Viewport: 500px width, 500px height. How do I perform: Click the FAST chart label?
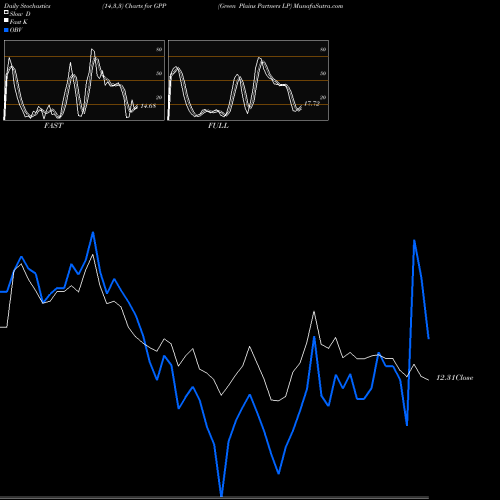[x=53, y=126]
